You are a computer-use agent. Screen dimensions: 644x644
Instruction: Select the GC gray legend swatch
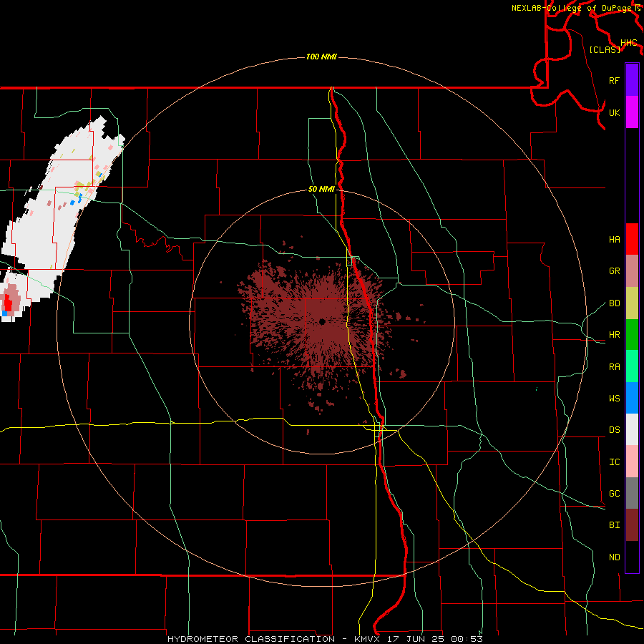pos(632,493)
